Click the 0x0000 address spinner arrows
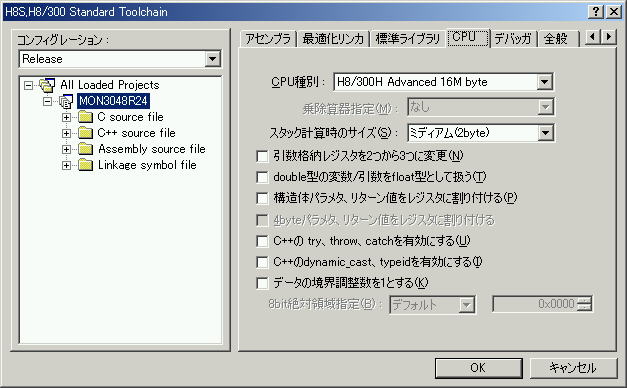 (x=584, y=304)
